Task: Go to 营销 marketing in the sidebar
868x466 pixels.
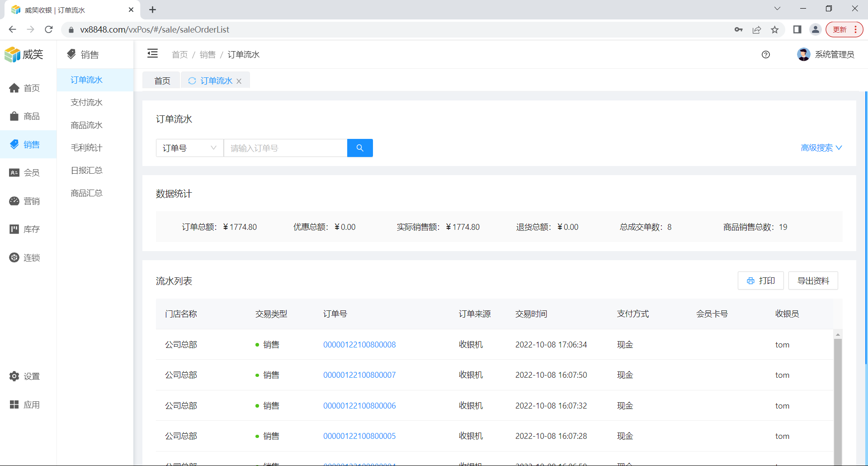Action: pos(25,201)
